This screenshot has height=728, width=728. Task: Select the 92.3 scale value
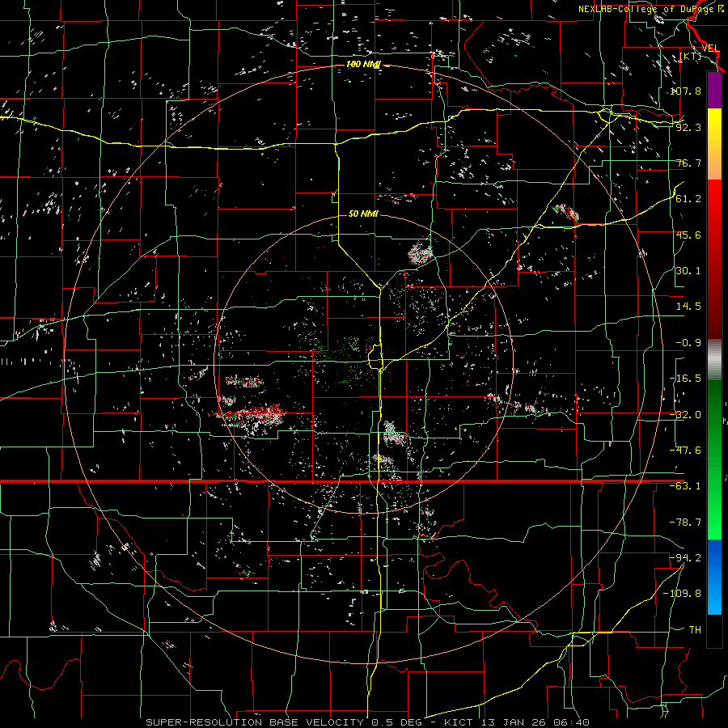coord(688,127)
